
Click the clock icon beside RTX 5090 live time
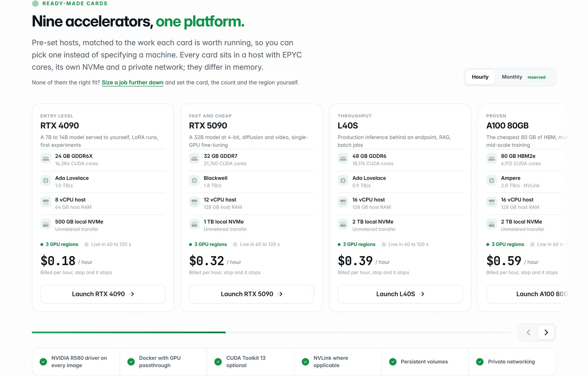click(x=235, y=245)
